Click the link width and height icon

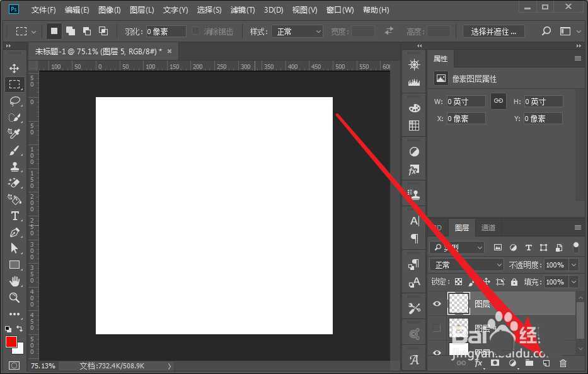click(499, 101)
